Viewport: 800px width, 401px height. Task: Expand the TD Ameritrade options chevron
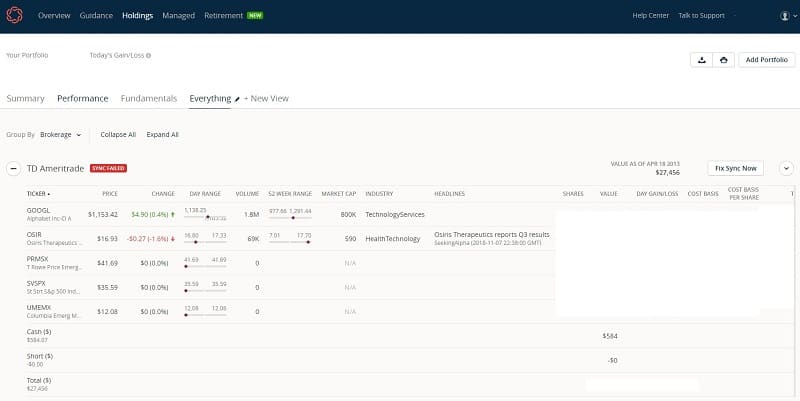click(x=785, y=168)
